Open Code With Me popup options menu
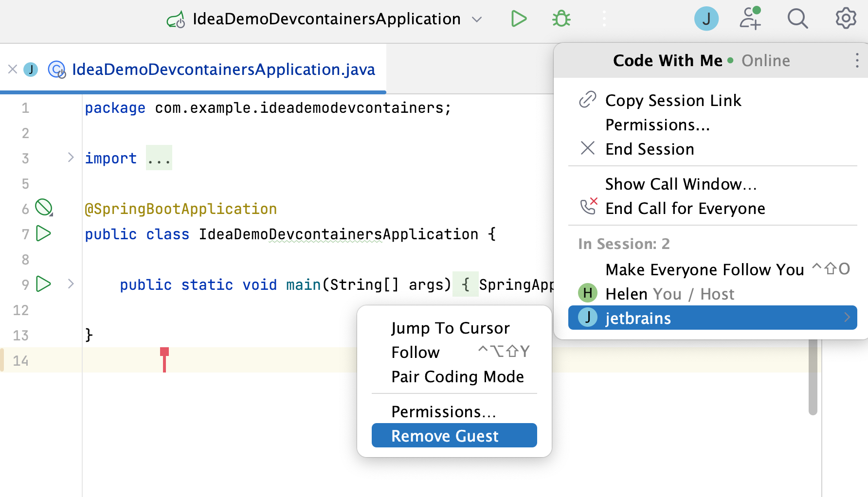This screenshot has width=868, height=497. (857, 61)
